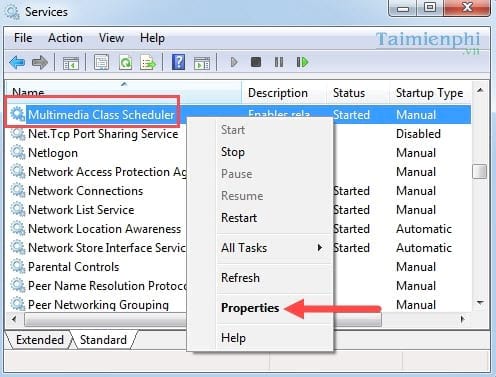Open the File menu
The width and height of the screenshot is (496, 377).
(x=23, y=38)
